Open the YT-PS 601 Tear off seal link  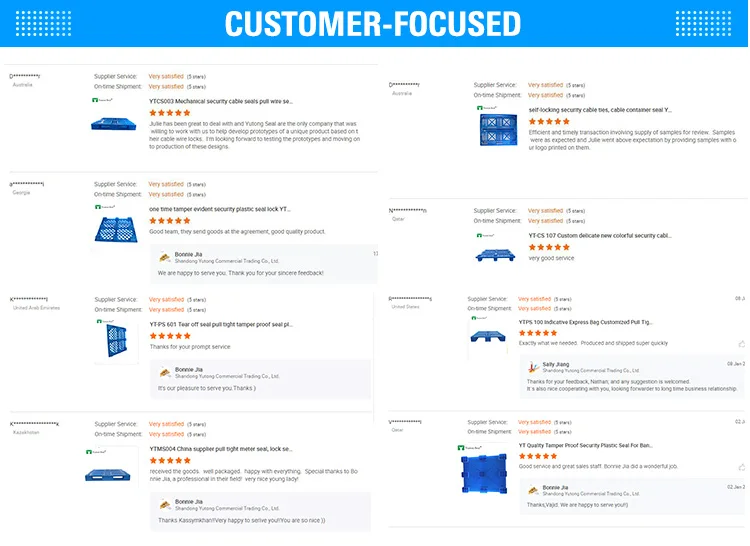point(220,324)
